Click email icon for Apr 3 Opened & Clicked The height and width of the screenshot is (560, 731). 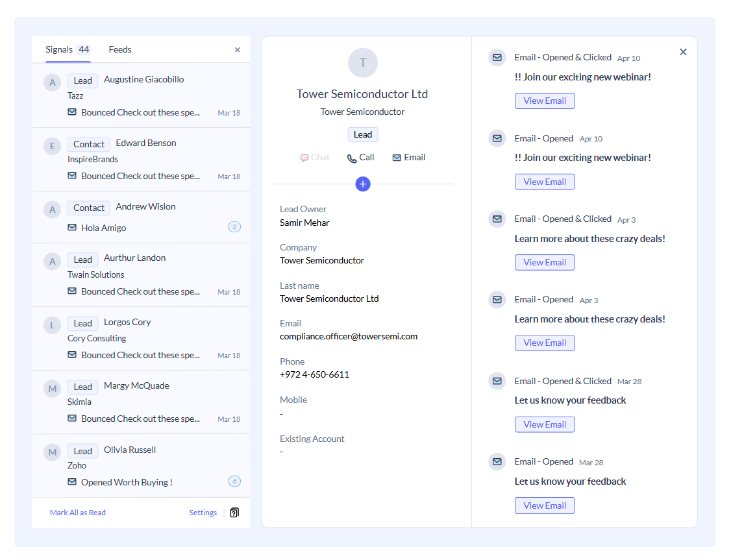point(497,219)
